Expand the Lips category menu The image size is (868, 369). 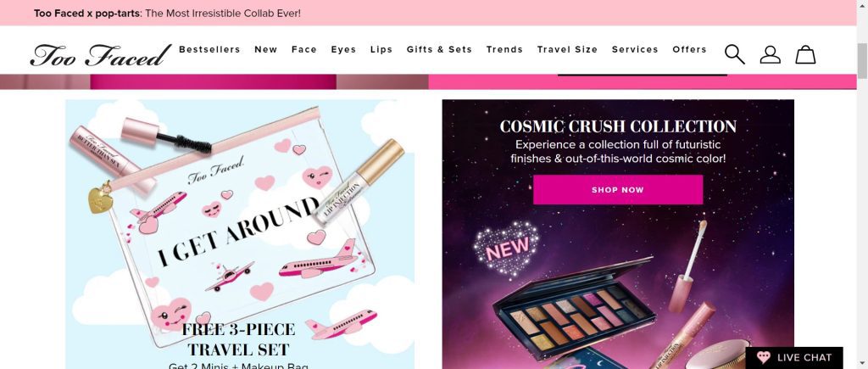[x=381, y=49]
